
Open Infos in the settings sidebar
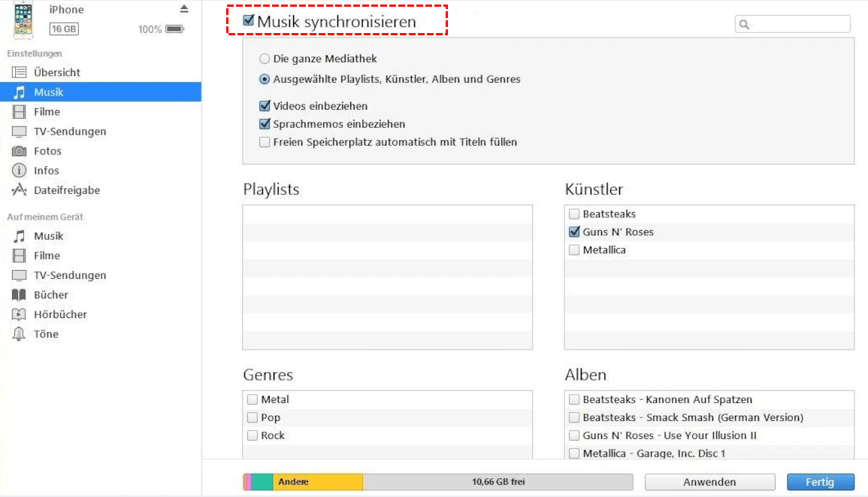[46, 171]
